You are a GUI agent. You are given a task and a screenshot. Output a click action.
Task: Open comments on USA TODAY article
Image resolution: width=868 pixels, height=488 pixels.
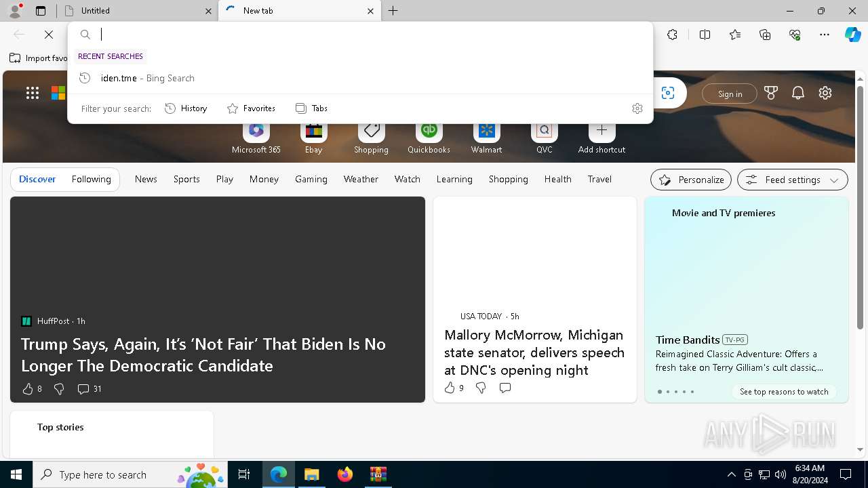tap(505, 388)
